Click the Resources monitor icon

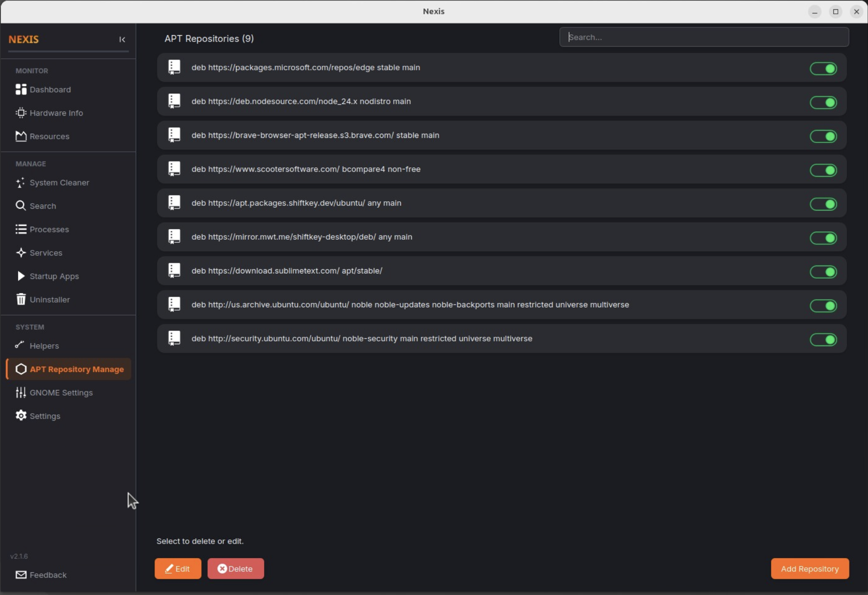pyautogui.click(x=20, y=136)
